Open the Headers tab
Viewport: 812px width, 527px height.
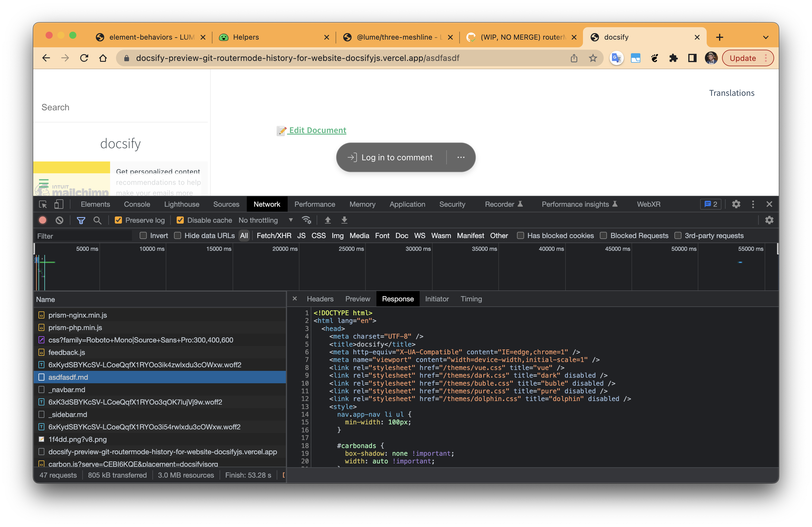click(320, 299)
